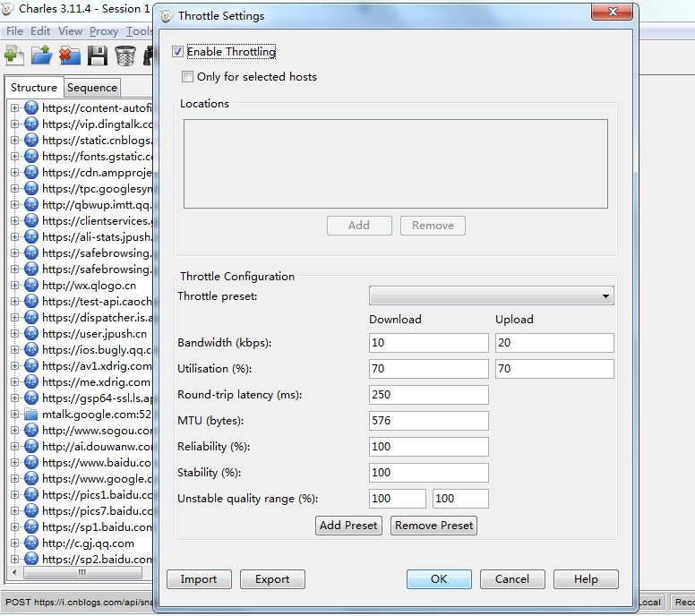Click the Stability percentage field

pyautogui.click(x=429, y=473)
